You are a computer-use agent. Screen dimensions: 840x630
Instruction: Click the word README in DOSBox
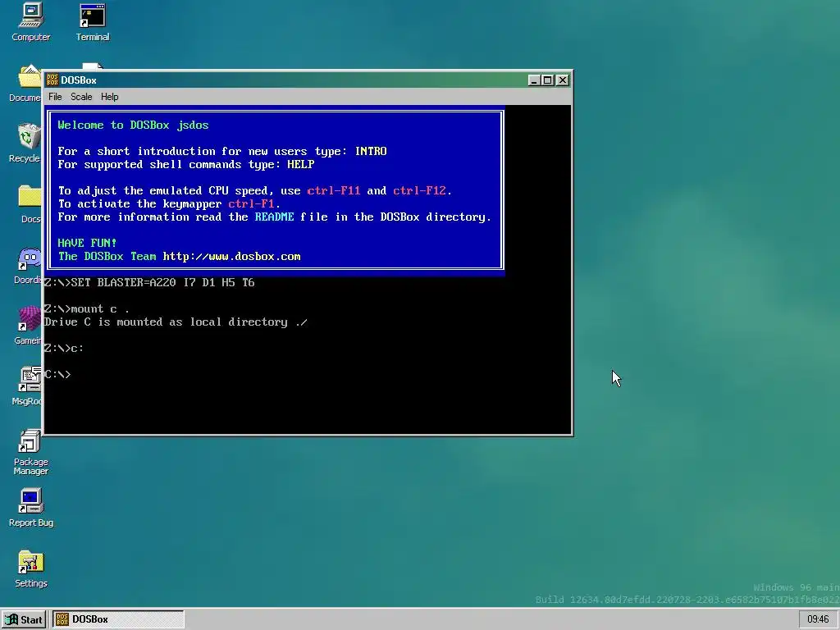(274, 217)
